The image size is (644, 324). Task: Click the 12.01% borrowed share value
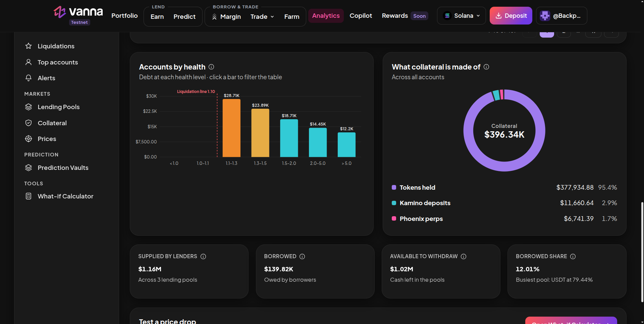pyautogui.click(x=528, y=269)
